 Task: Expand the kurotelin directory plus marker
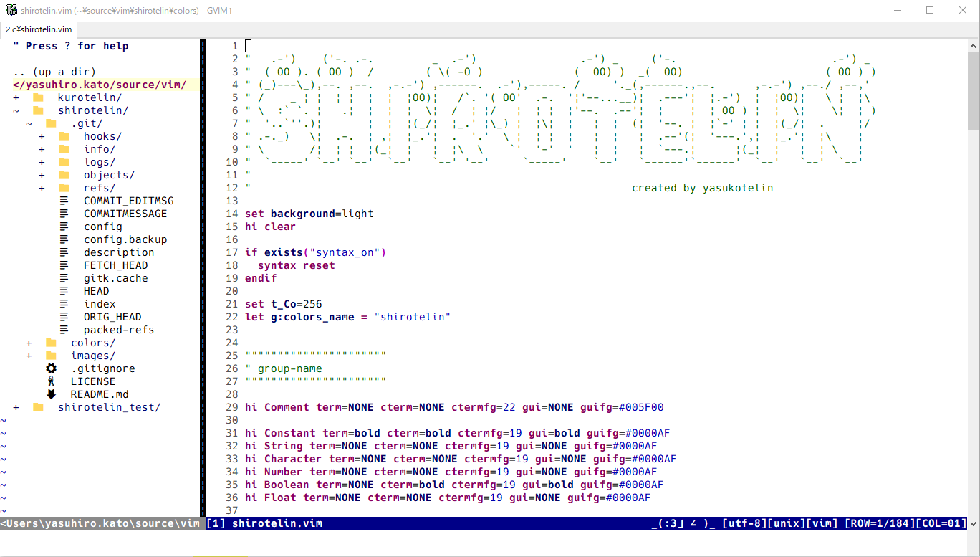click(16, 97)
